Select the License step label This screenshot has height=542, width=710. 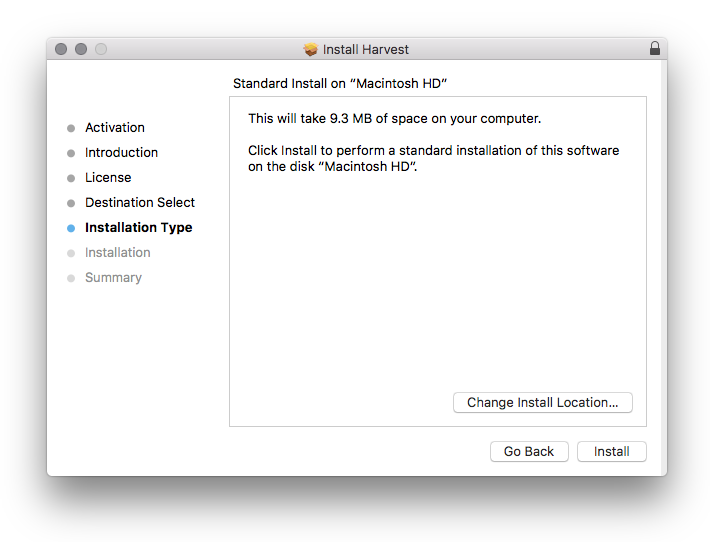coord(108,178)
